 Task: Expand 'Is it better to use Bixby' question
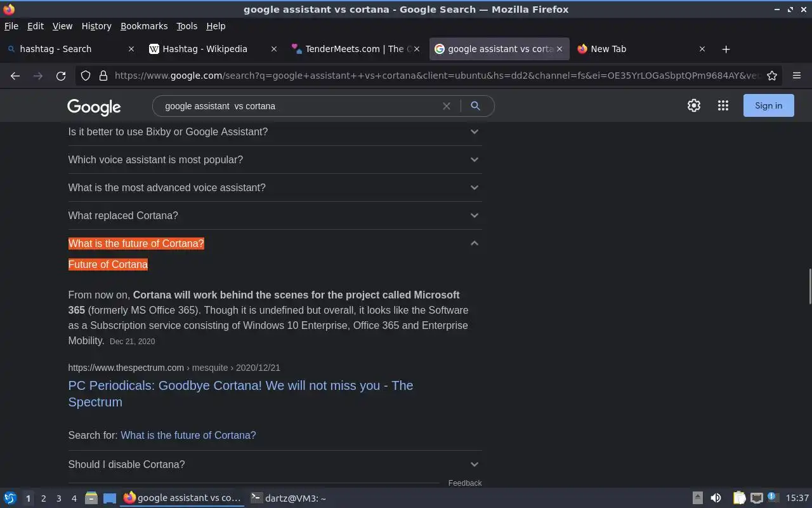click(275, 131)
